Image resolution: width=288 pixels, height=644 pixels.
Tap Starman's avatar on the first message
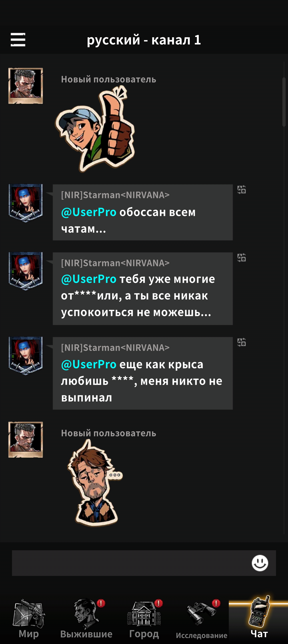25,203
